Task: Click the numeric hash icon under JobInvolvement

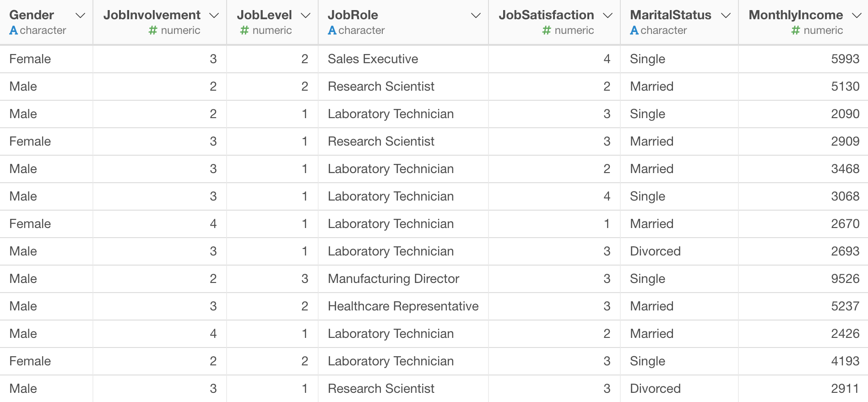Action: pyautogui.click(x=153, y=31)
